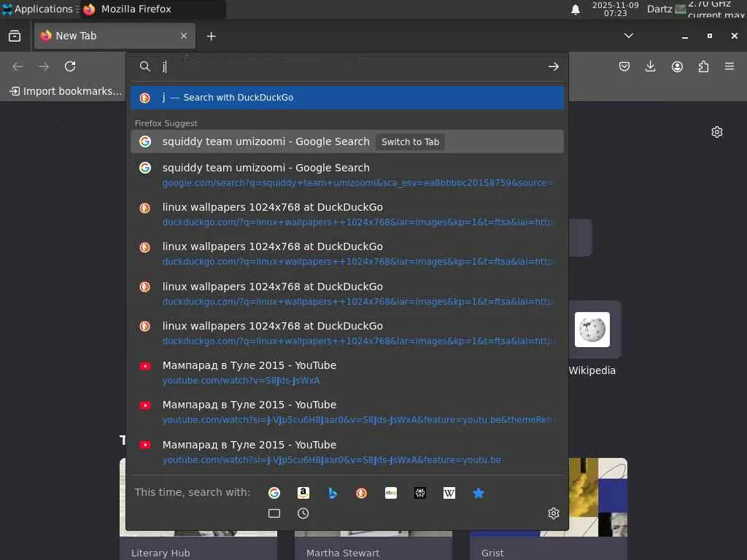Image resolution: width=747 pixels, height=560 pixels.
Task: Open notification bell in system panel
Action: pos(576,9)
